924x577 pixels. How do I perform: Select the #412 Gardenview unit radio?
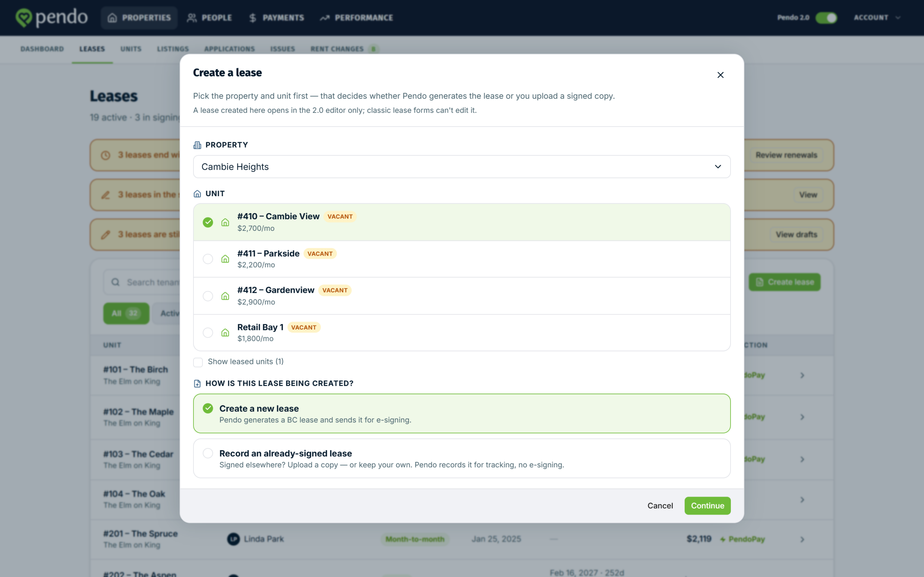[x=208, y=296]
